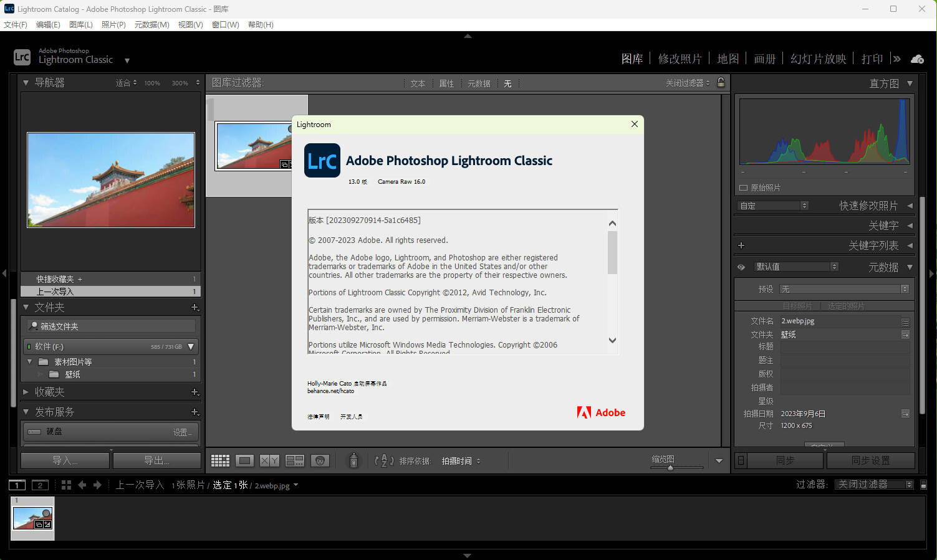Go back with the filmstrip left arrow
The width and height of the screenshot is (937, 560).
coord(82,485)
